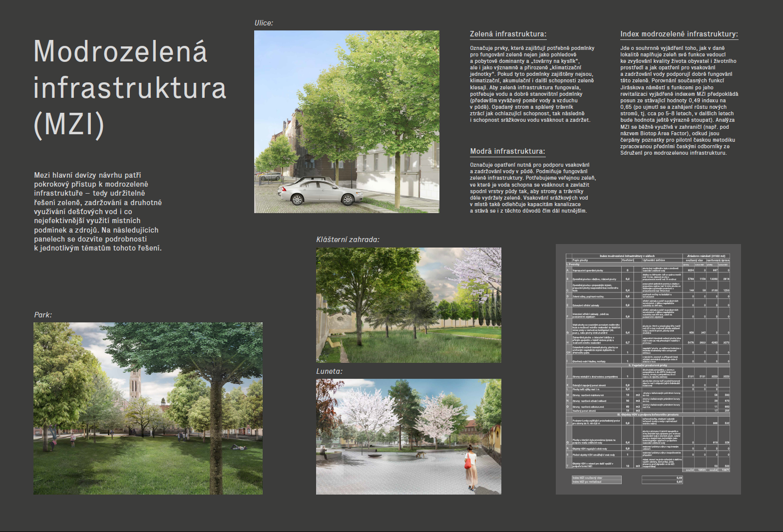This screenshot has height=532, width=783.
Task: Click the church tower in Park image
Action: click(135, 384)
